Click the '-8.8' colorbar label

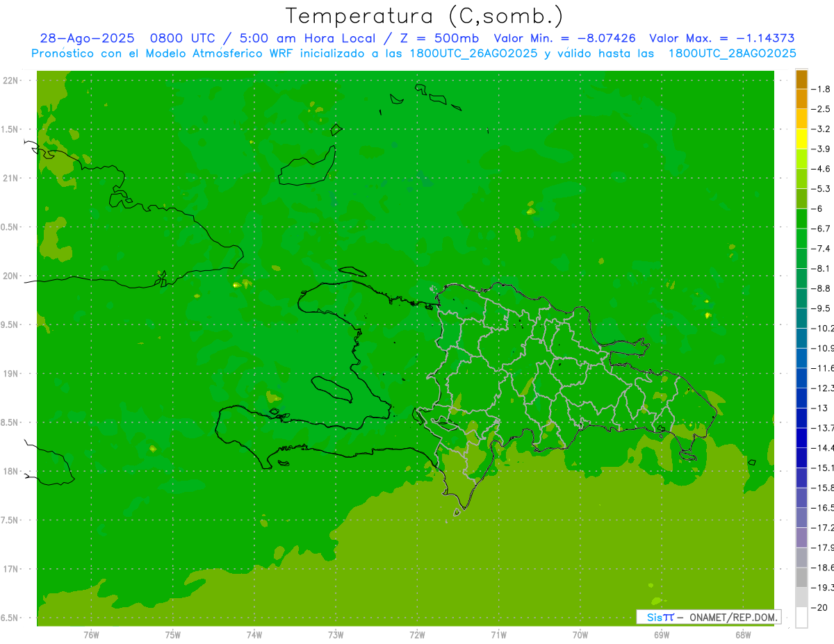pos(821,288)
